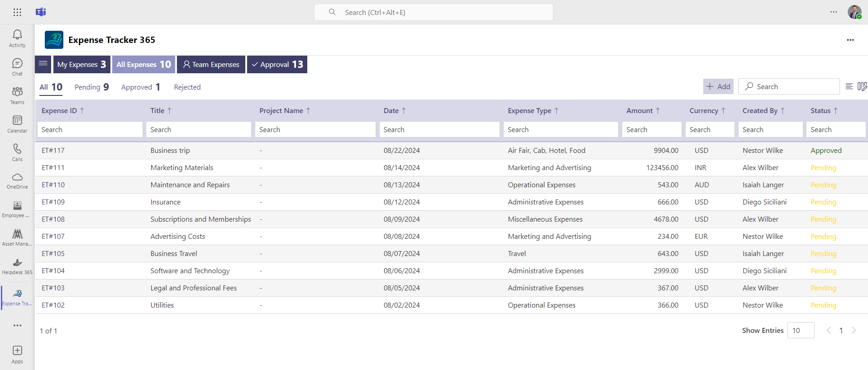Select page number 1
Viewport: 868px width, 370px height.
(841, 331)
